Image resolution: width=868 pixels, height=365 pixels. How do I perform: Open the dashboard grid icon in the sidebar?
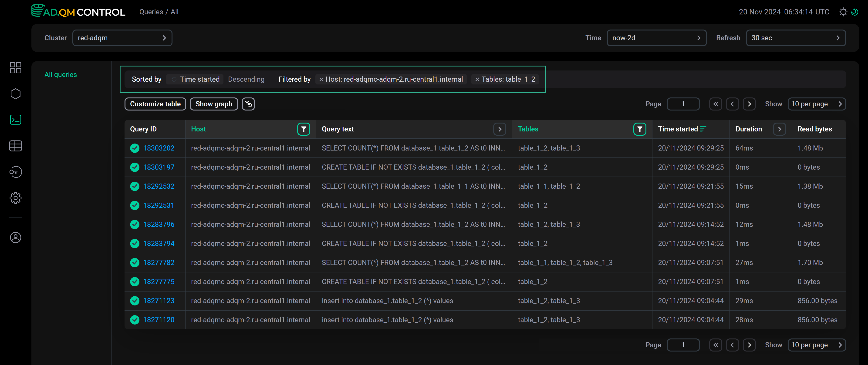(16, 68)
